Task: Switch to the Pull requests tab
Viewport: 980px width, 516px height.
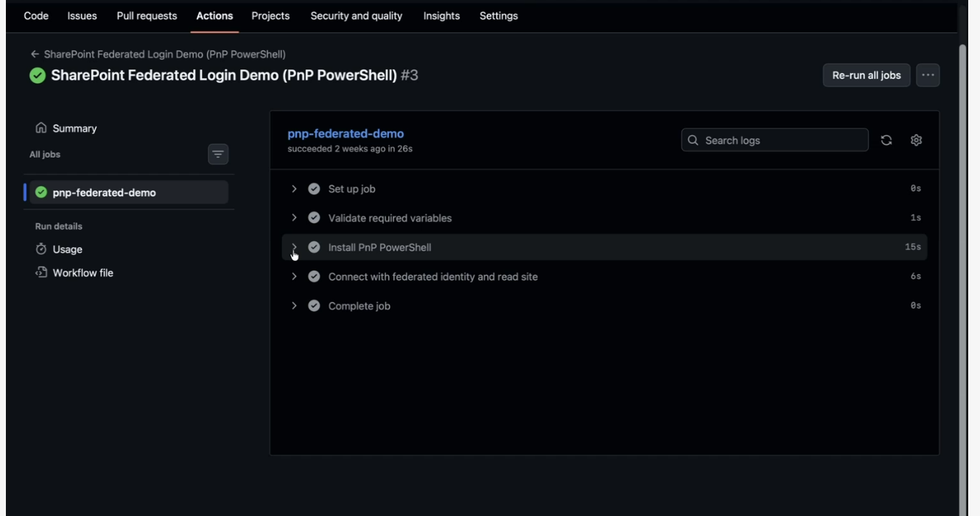Action: coord(147,15)
